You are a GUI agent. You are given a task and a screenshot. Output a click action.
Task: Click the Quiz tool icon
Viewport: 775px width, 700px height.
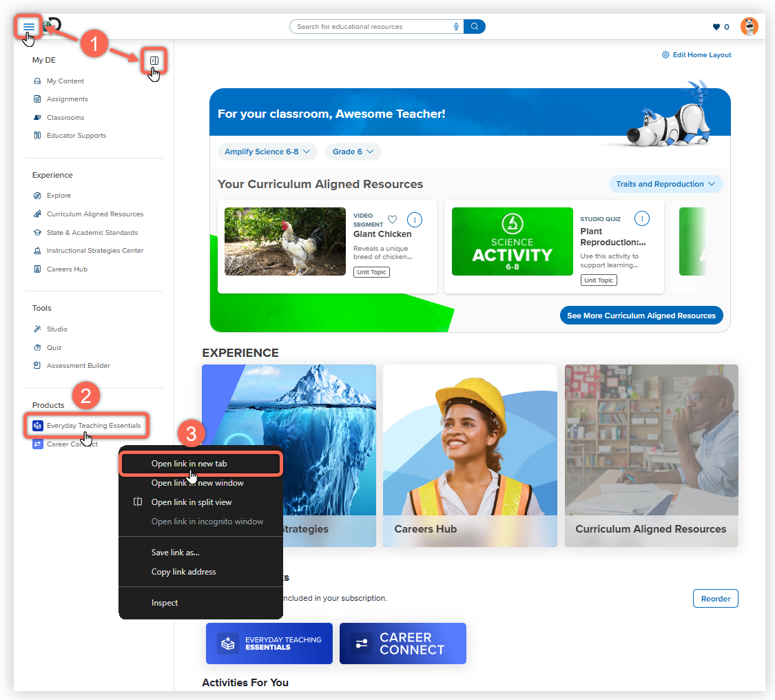[38, 347]
